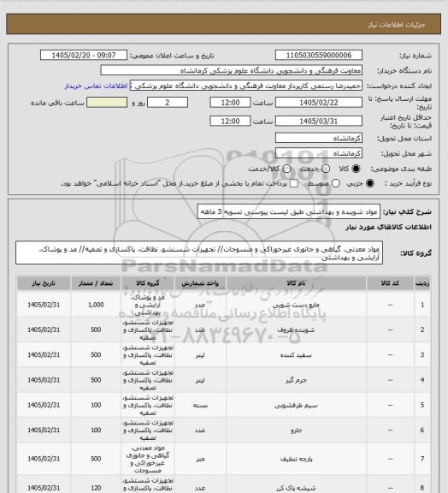Click the واحد شمارش column header
The image size is (448, 493).
(x=200, y=283)
